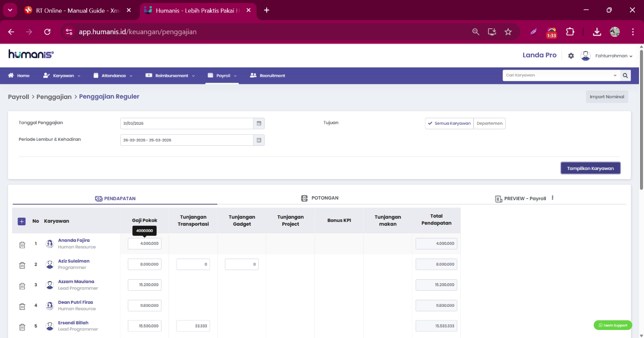Click Bonus KPI column header
The height and width of the screenshot is (338, 644).
339,221
